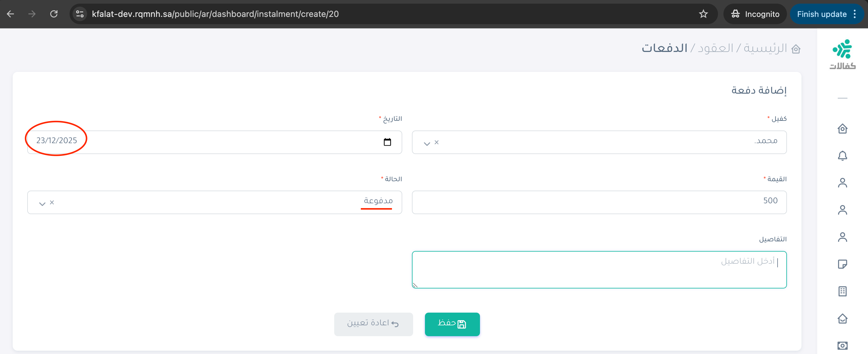868x354 pixels.
Task: Click the browser reload icon
Action: (54, 14)
